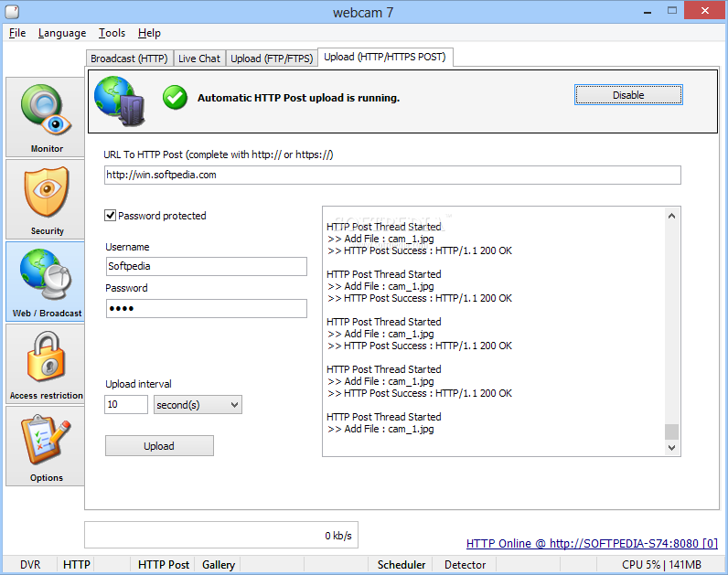The width and height of the screenshot is (728, 575).
Task: Click the URL To HTTP Post field
Action: [x=392, y=175]
